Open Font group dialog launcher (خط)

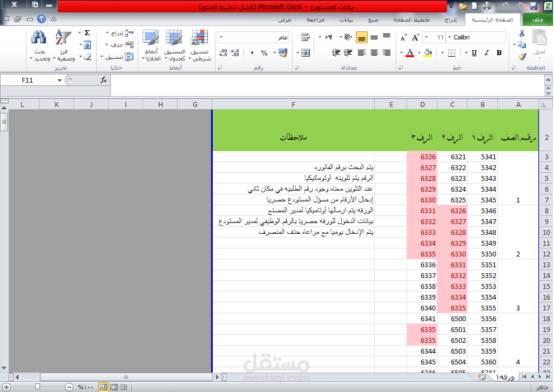coord(401,68)
